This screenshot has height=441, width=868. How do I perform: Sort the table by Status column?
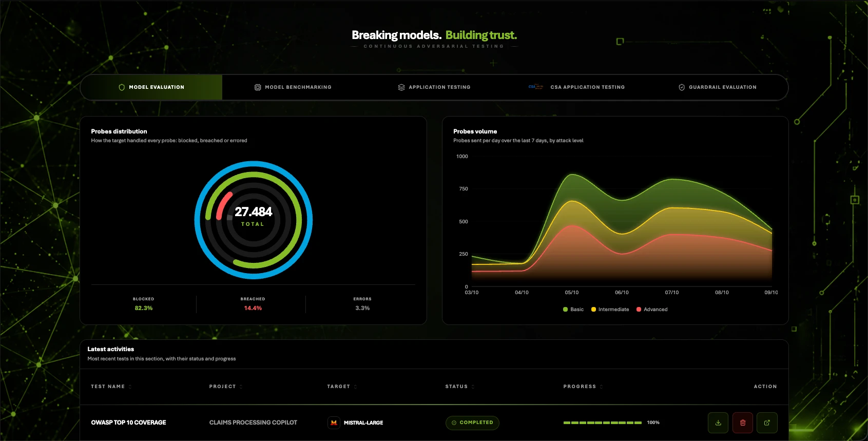460,387
